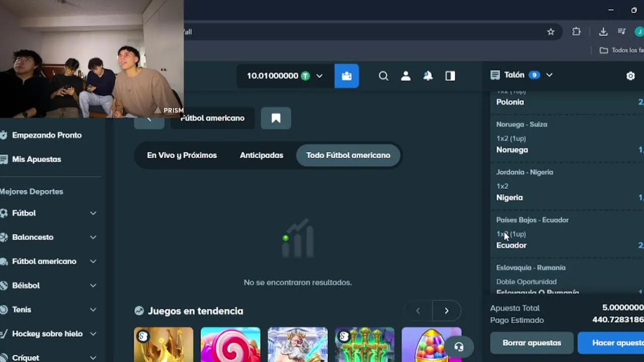This screenshot has height=362, width=644.
Task: Bookmark this page with the star icon
Action: click(551, 32)
